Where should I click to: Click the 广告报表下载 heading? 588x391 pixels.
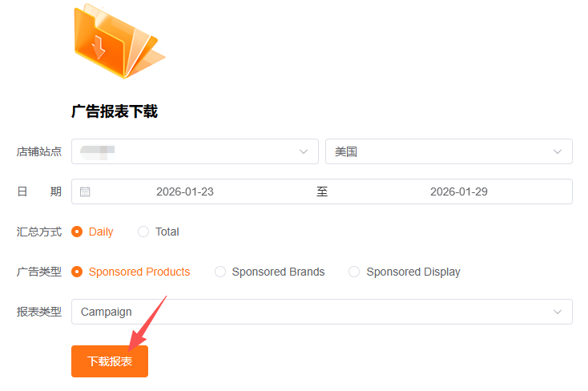click(x=115, y=111)
